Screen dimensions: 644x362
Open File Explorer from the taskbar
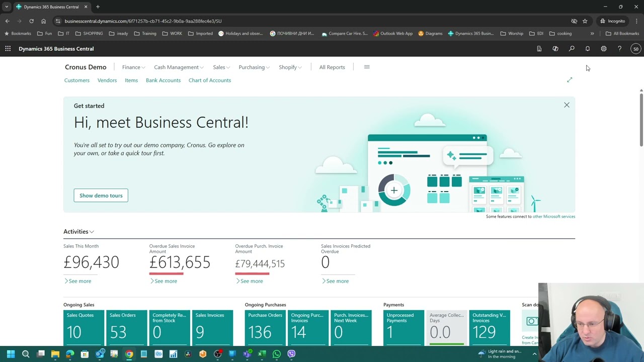55,354
